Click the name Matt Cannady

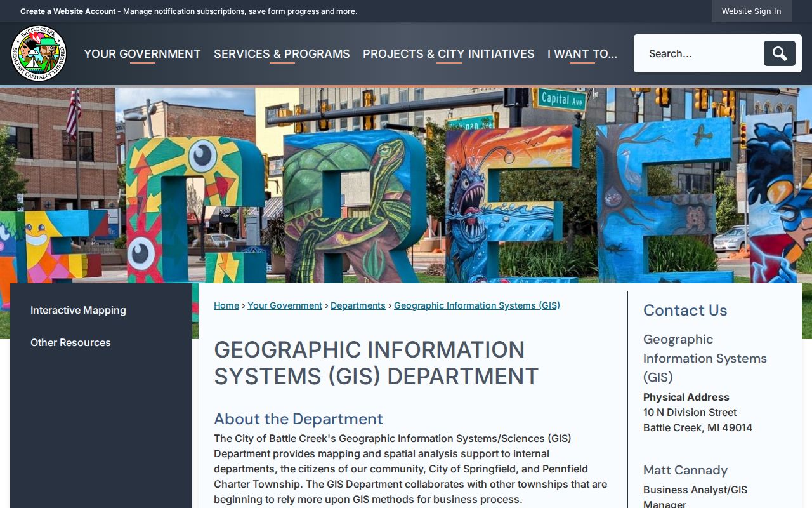coord(685,470)
